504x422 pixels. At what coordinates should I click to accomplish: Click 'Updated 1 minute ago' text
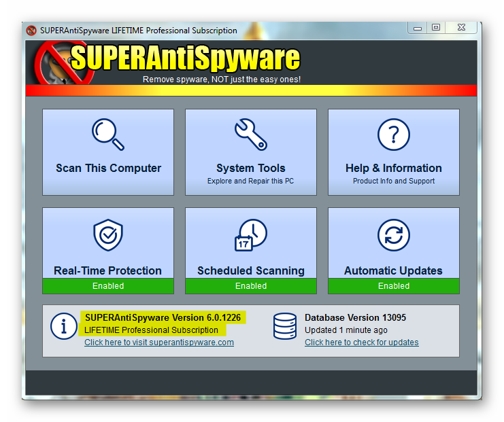[x=346, y=330]
